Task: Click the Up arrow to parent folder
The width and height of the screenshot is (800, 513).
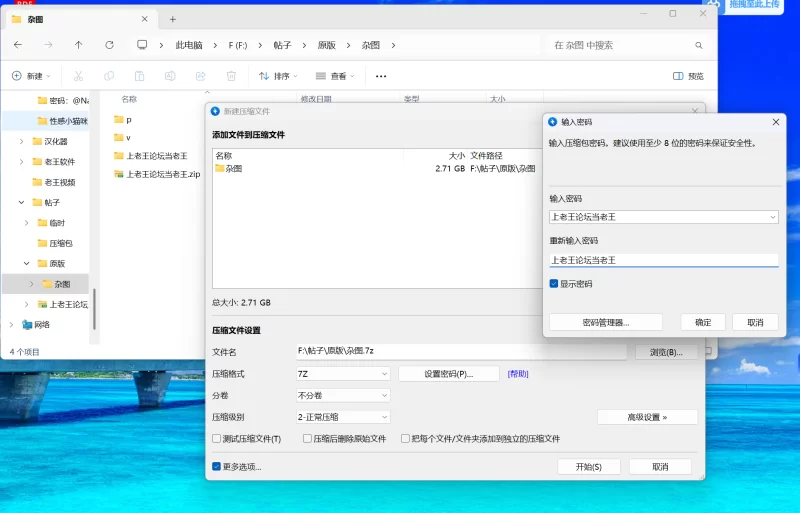Action: point(79,45)
